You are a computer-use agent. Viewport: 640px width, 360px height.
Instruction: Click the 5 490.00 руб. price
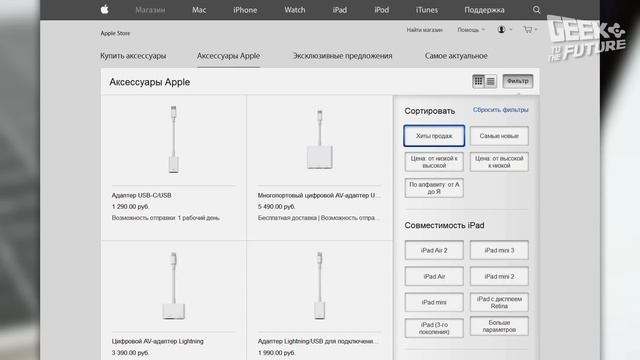276,207
